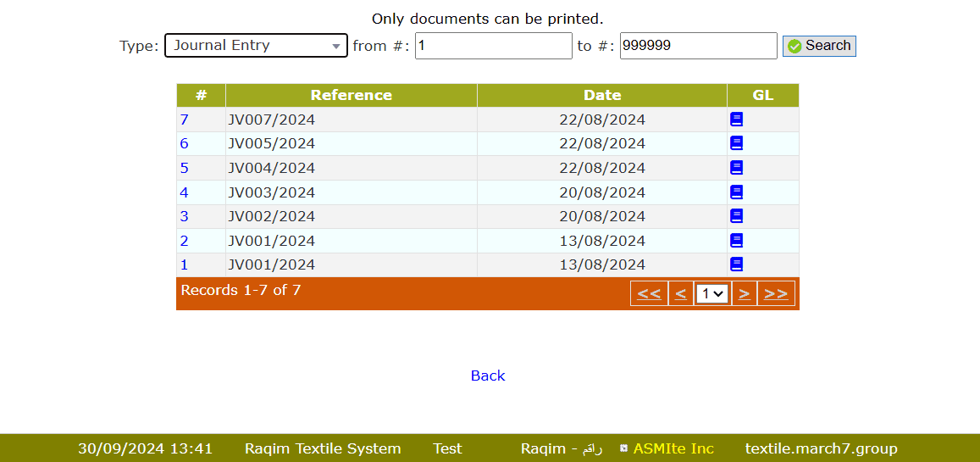Viewport: 980px width, 462px height.
Task: Click the 'to #' input field
Action: (698, 46)
